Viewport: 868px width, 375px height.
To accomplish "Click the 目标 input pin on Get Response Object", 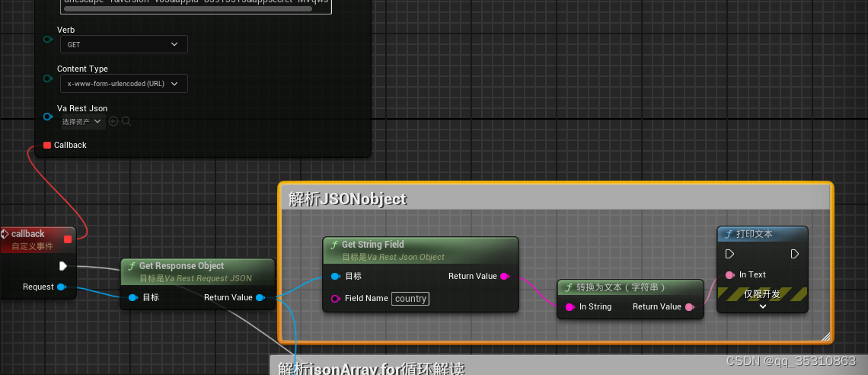I will coord(132,297).
